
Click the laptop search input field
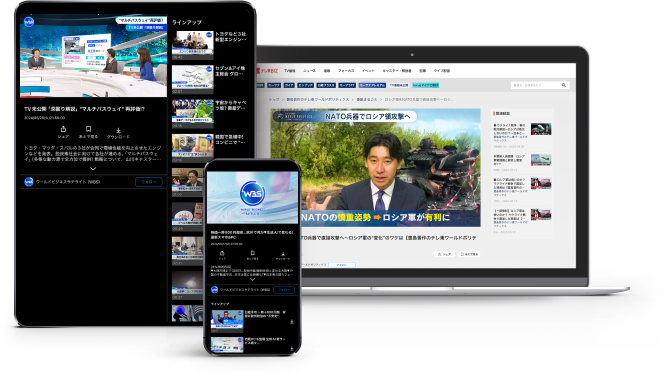536,85
